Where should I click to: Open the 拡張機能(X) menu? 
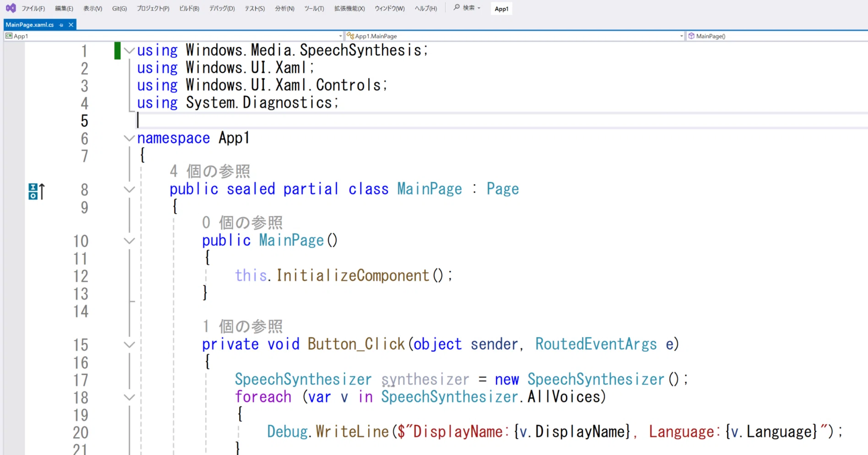coord(349,8)
